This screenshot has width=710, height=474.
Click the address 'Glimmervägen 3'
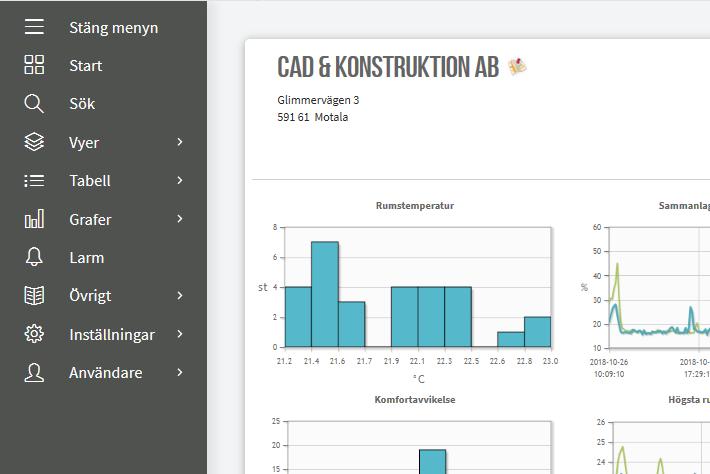click(318, 100)
